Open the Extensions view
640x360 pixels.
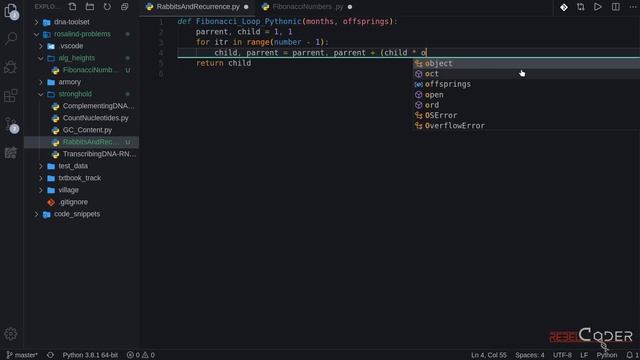coord(11,96)
